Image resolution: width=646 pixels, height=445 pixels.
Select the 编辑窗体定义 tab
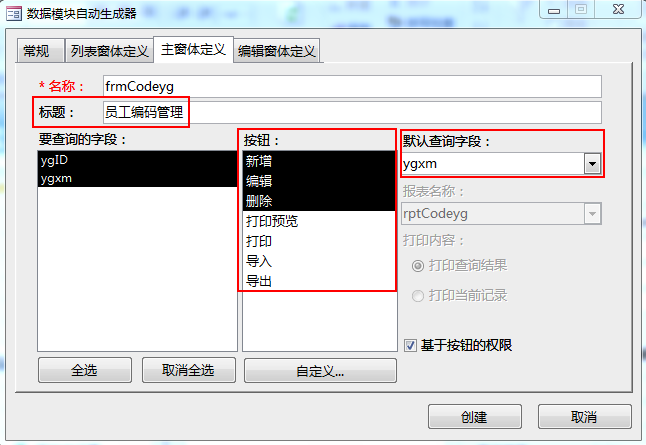tap(276, 51)
